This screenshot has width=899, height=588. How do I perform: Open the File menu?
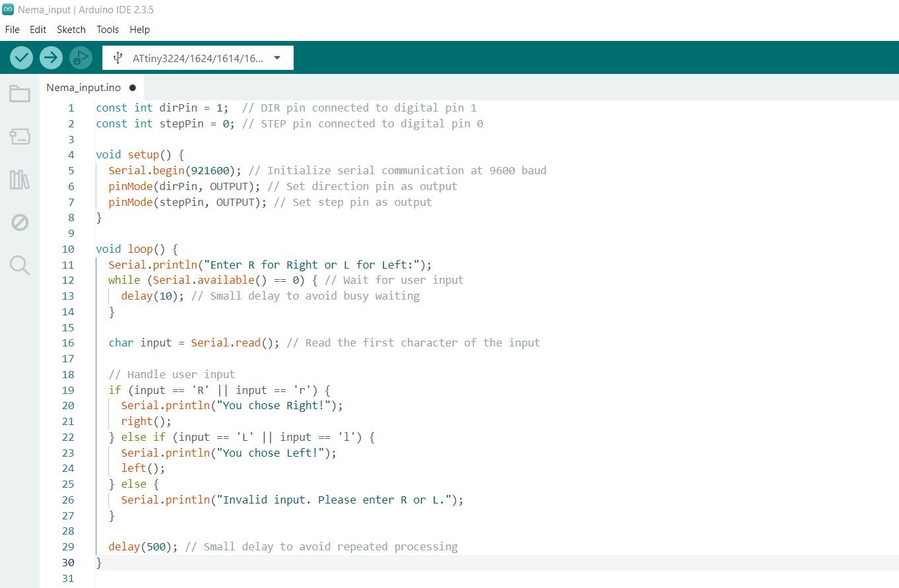pyautogui.click(x=12, y=30)
